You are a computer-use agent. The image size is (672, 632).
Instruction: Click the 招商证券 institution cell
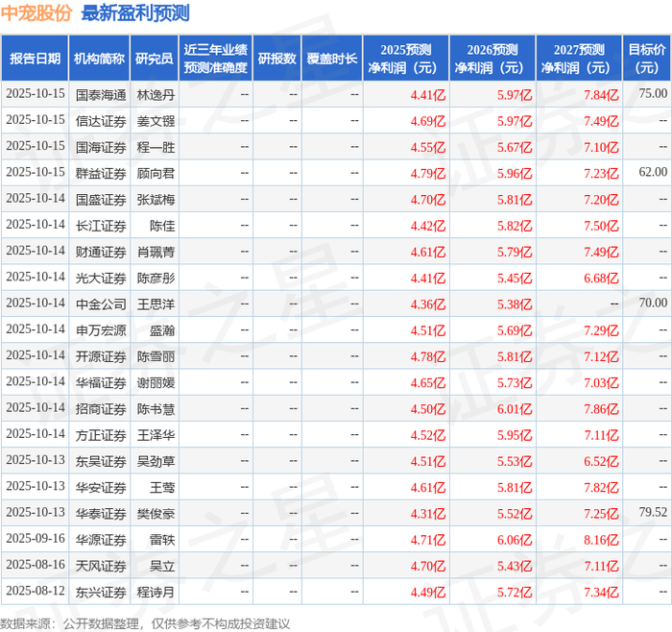[101, 408]
